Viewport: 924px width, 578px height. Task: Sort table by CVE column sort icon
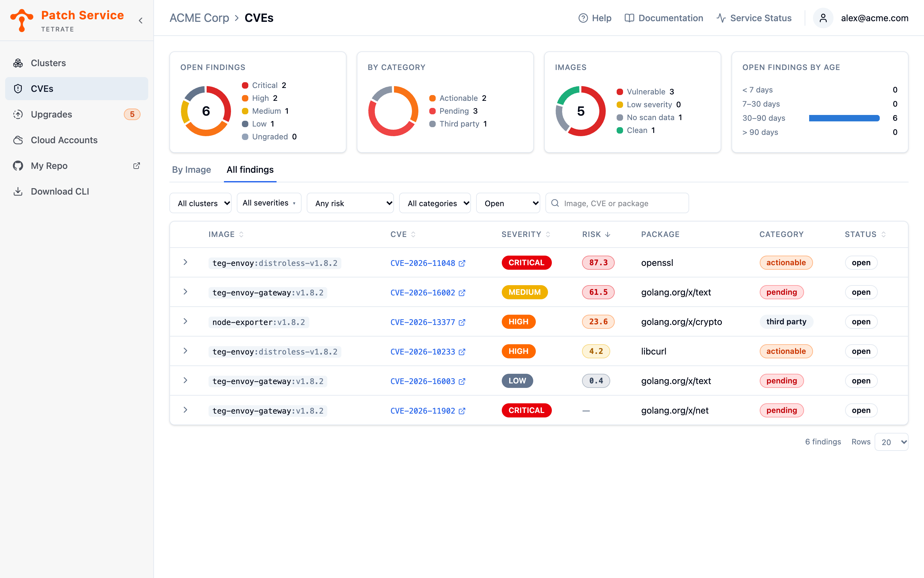[x=414, y=234]
